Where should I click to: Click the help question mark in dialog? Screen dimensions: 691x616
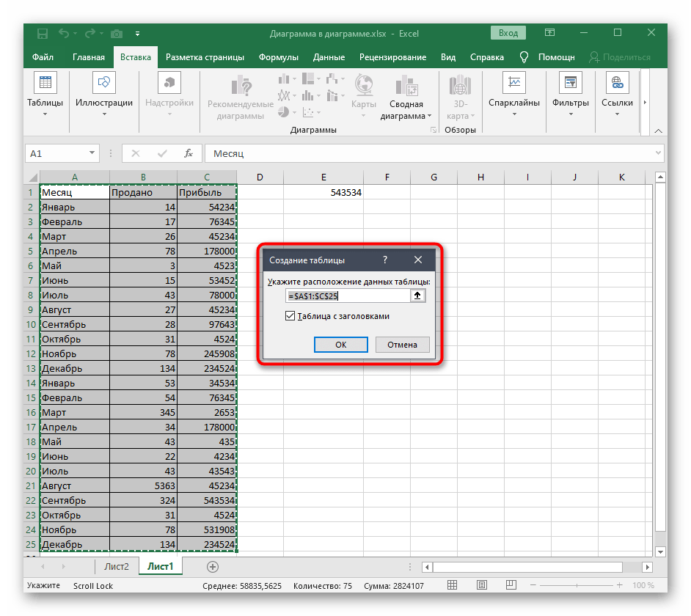click(385, 260)
